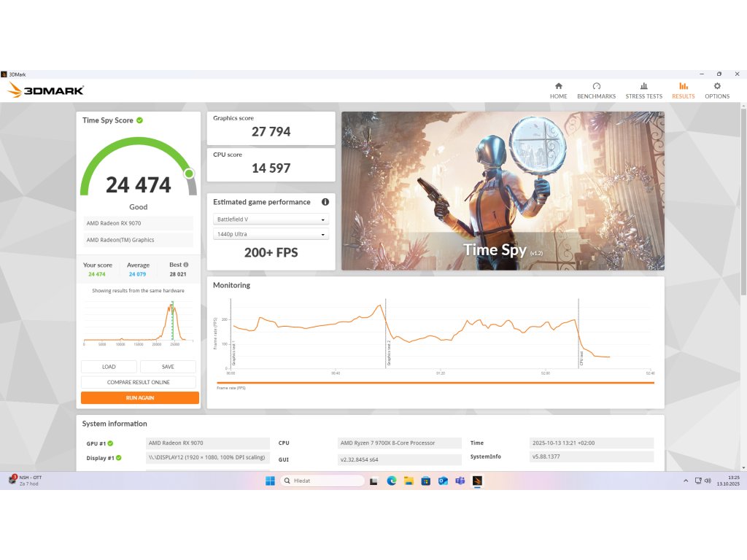The height and width of the screenshot is (560, 747).
Task: Open File Explorer from the taskbar
Action: coord(409,481)
